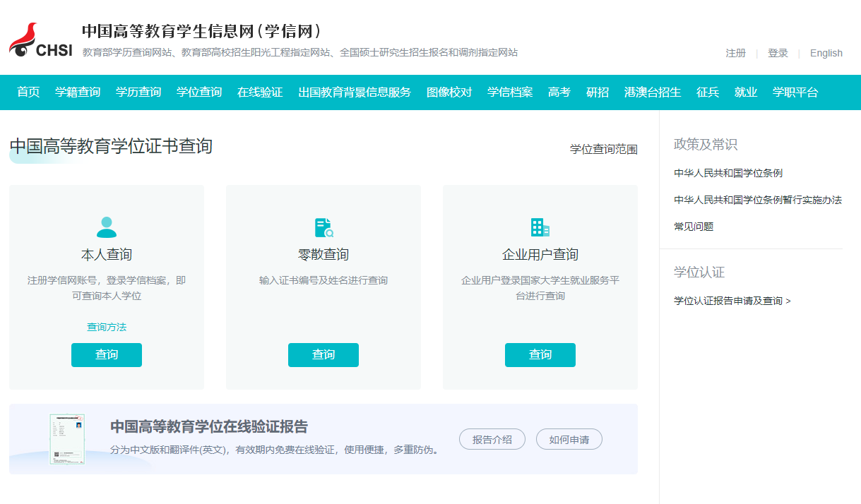Click the 中国高等教育学位证书查询 page heading
Screen dimensions: 861x504
(x=111, y=146)
